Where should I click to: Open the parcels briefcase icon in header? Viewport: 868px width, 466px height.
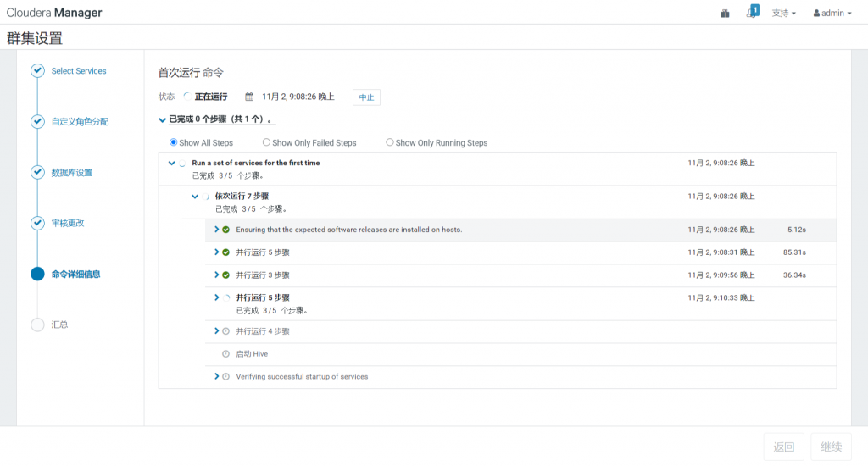point(725,14)
